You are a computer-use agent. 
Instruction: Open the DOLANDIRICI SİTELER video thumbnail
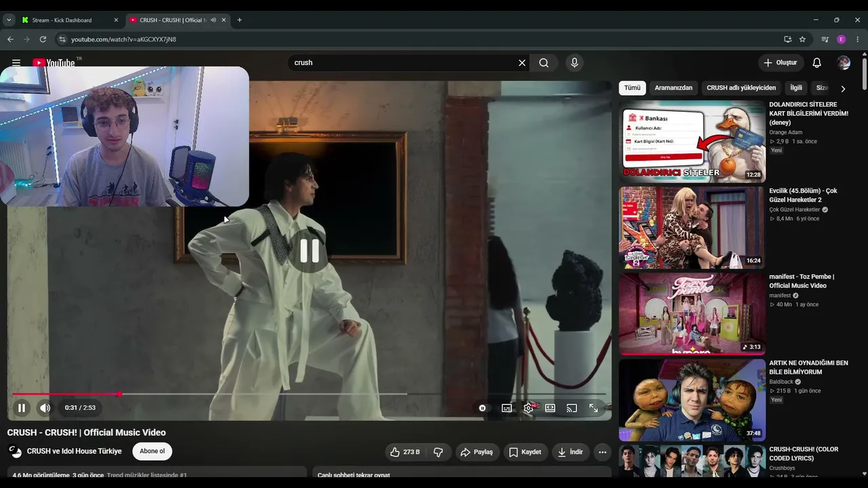pos(692,142)
